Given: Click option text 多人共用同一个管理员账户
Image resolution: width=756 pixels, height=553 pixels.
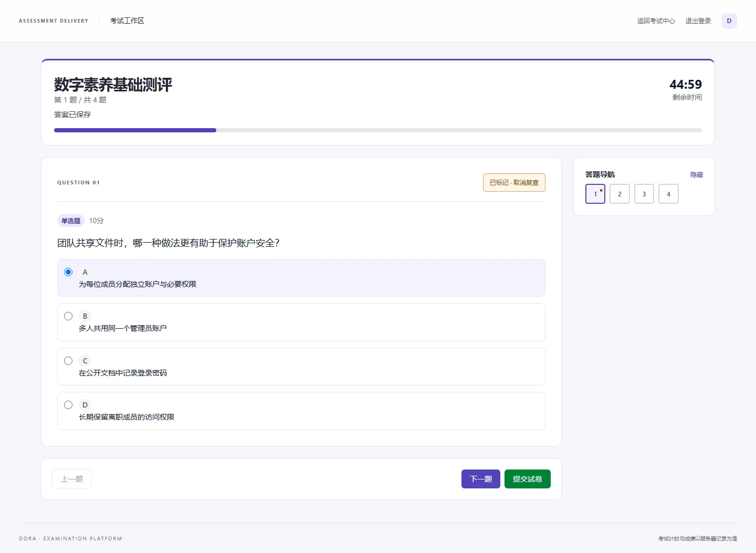Looking at the screenshot, I should [123, 328].
